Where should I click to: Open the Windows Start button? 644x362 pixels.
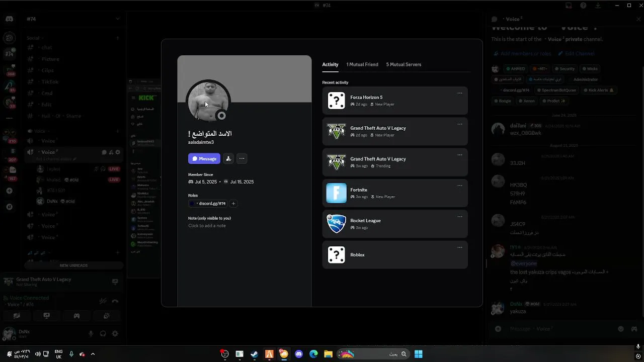pos(418,354)
